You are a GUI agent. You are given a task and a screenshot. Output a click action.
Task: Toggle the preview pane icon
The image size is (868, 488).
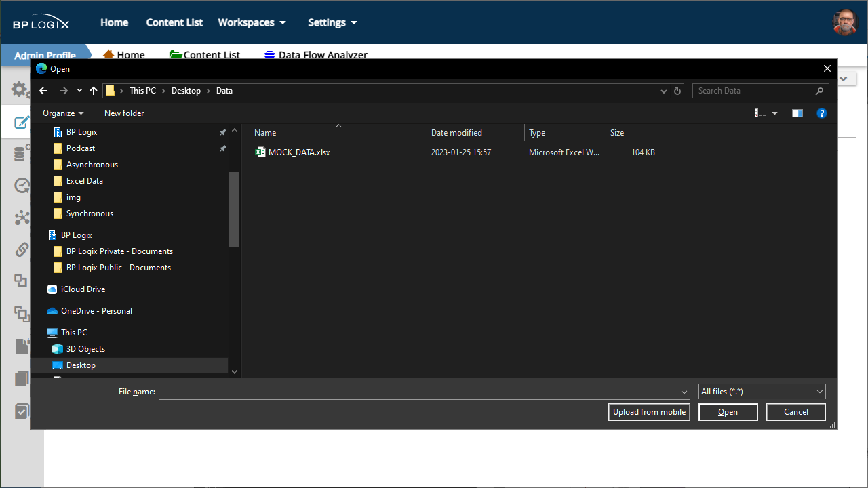pyautogui.click(x=797, y=113)
